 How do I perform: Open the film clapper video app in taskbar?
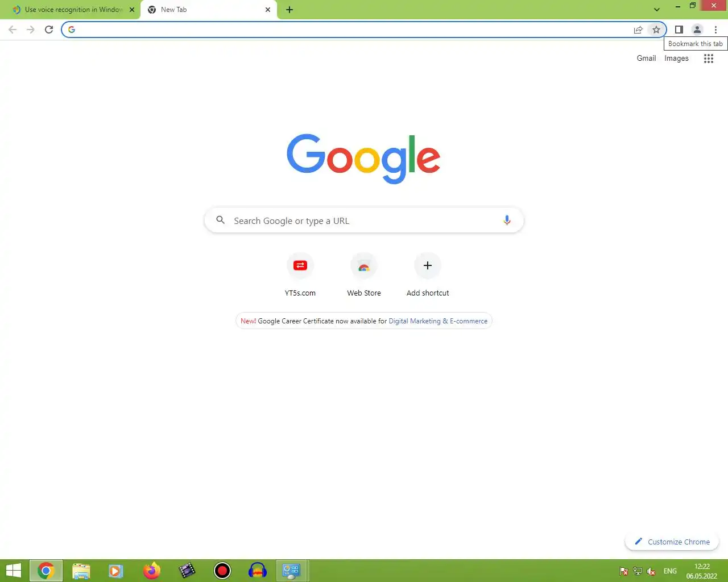pyautogui.click(x=187, y=571)
